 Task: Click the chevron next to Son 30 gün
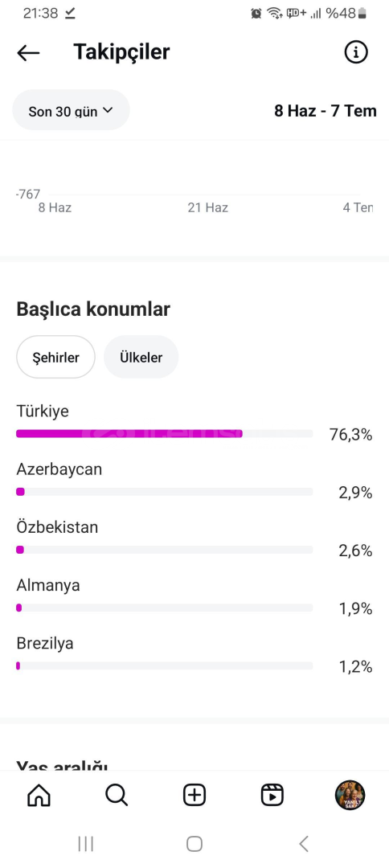[108, 110]
